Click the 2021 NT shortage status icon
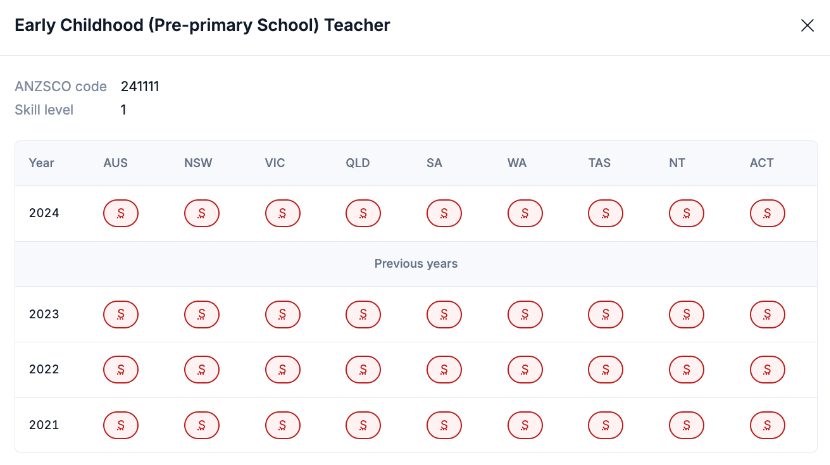830x465 pixels. click(x=687, y=425)
